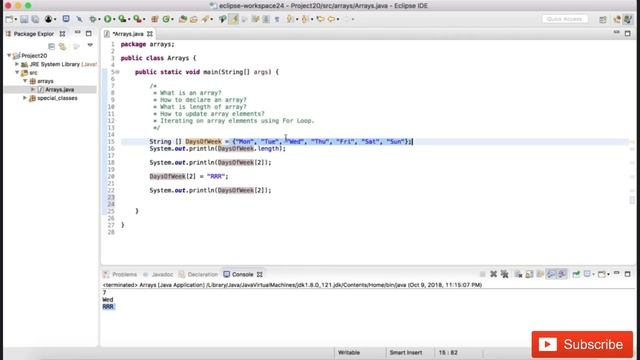Viewport: 640px width, 360px height.
Task: Click the Pin Console icon
Action: tap(576, 274)
